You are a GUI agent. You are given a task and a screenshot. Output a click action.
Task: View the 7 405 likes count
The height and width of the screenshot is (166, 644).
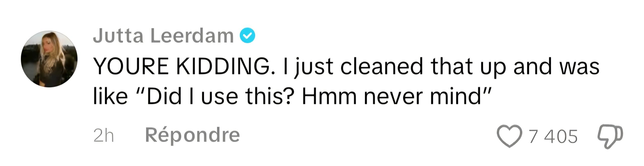tap(553, 137)
